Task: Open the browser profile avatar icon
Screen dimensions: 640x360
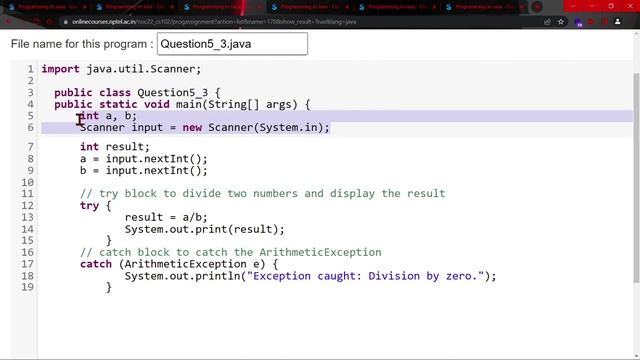Action: click(x=618, y=22)
